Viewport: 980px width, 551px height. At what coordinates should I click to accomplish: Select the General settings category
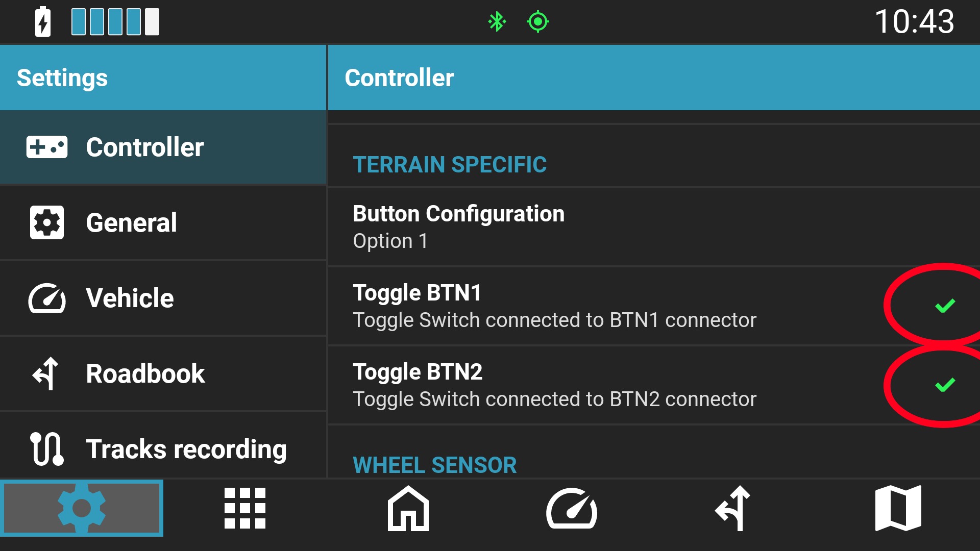click(x=163, y=223)
